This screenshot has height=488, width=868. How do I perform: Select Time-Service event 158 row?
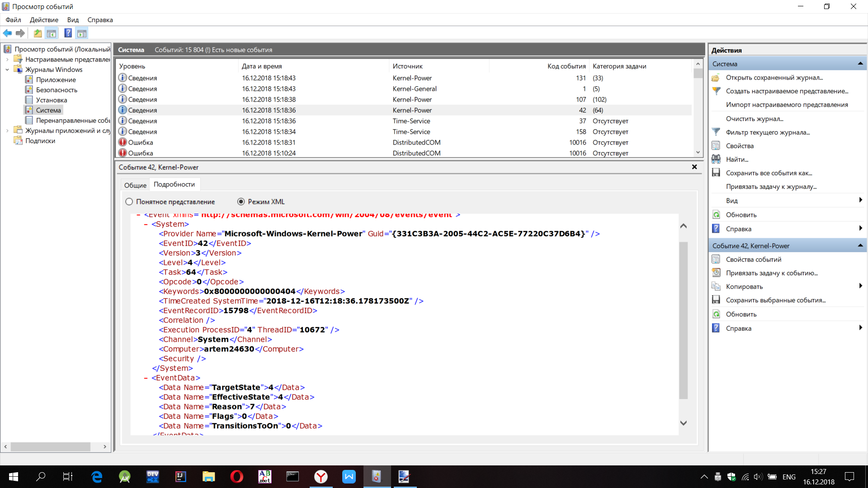pyautogui.click(x=404, y=132)
